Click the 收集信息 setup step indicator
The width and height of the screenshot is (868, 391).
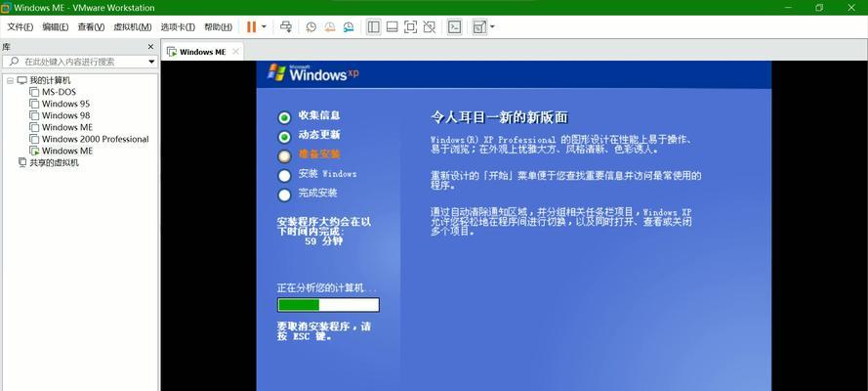(284, 117)
